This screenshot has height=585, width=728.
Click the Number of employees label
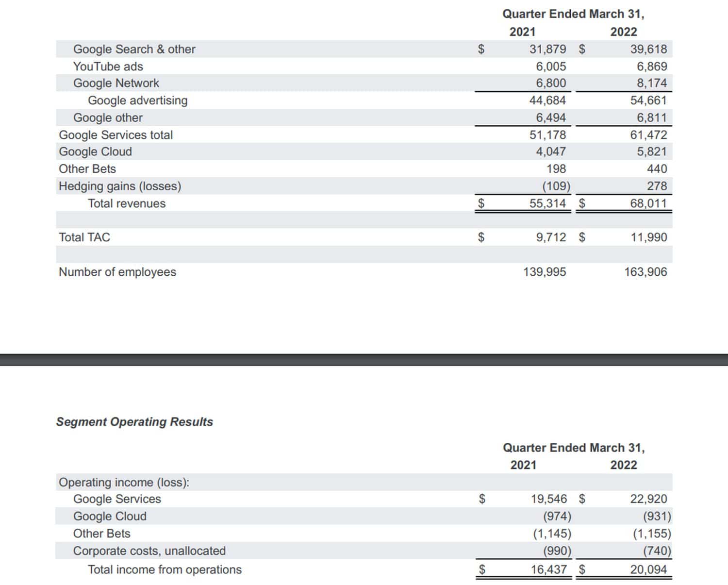point(117,272)
